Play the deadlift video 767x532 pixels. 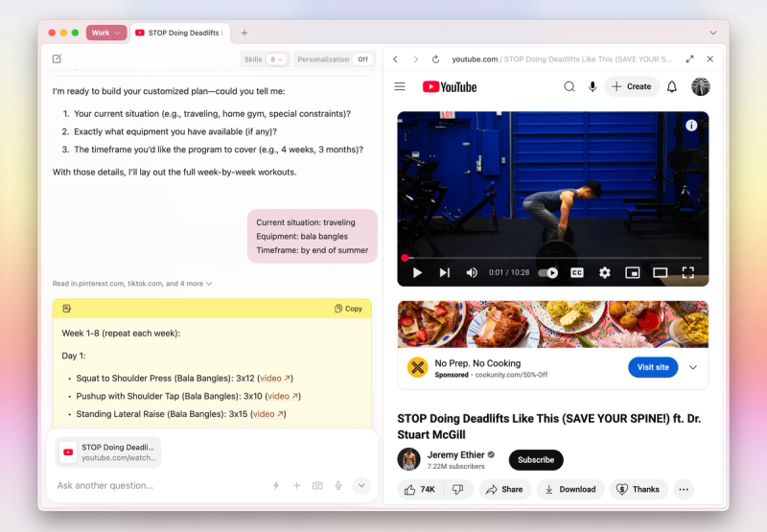pyautogui.click(x=417, y=272)
